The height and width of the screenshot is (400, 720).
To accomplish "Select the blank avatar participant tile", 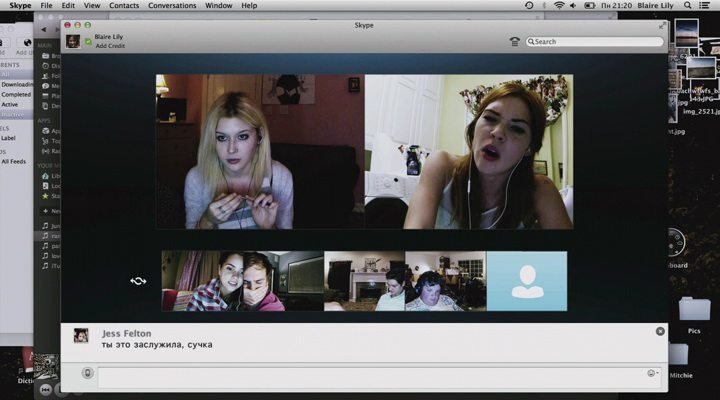I will (526, 281).
